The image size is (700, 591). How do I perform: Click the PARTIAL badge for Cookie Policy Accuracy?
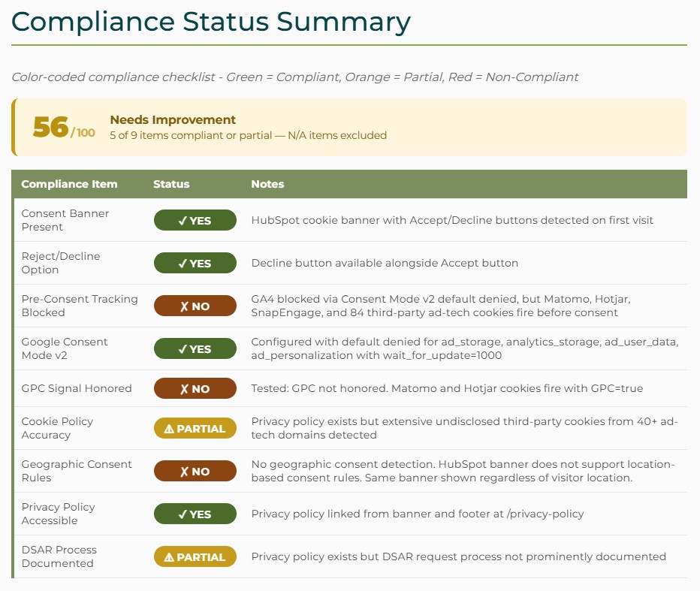tap(195, 428)
